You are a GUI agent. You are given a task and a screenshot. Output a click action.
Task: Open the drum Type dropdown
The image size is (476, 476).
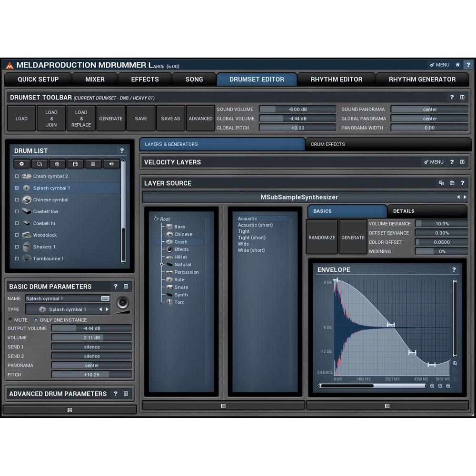[68, 309]
